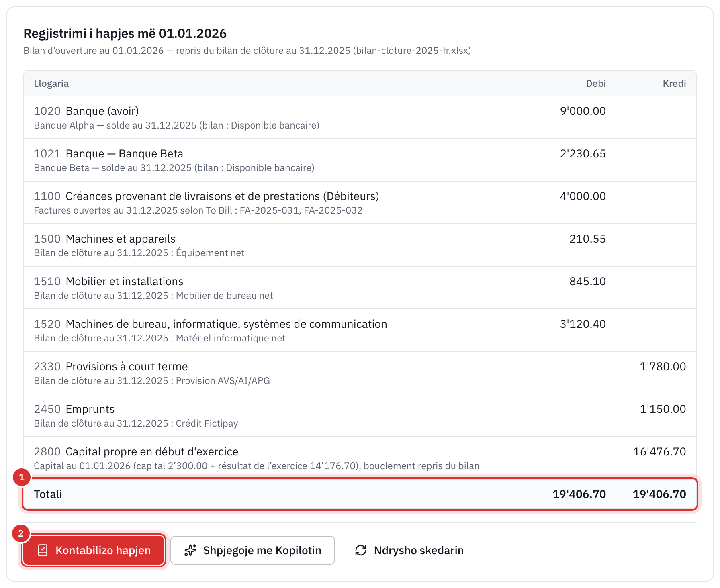The image size is (720, 588).
Task: Click the Debi column header
Action: pyautogui.click(x=596, y=84)
